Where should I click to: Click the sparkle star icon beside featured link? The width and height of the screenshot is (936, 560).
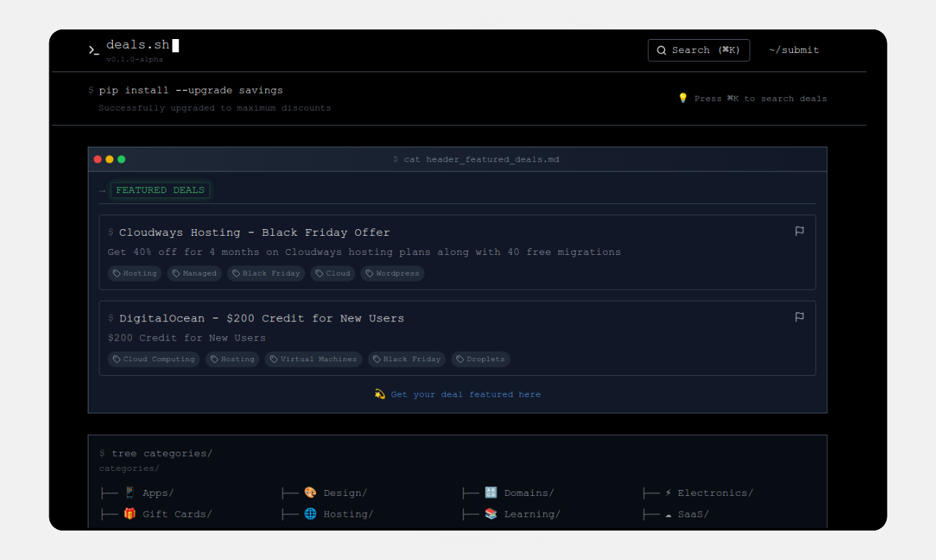coord(380,394)
